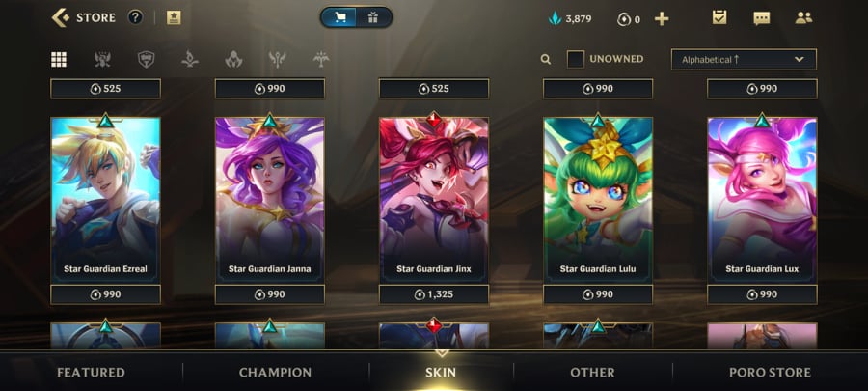Screen dimensions: 868x391
Task: Open the help question mark icon
Action: [x=135, y=17]
